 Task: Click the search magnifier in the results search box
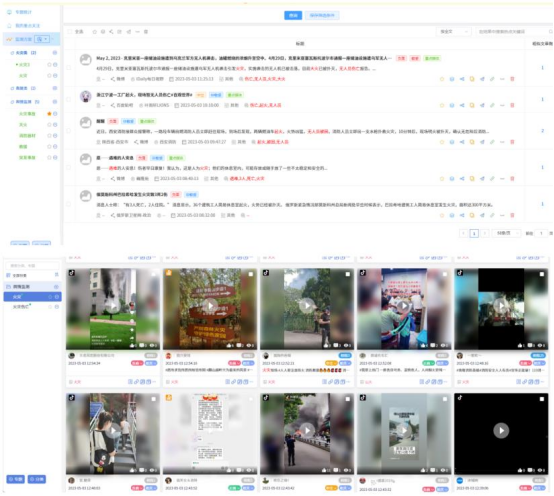(x=550, y=32)
